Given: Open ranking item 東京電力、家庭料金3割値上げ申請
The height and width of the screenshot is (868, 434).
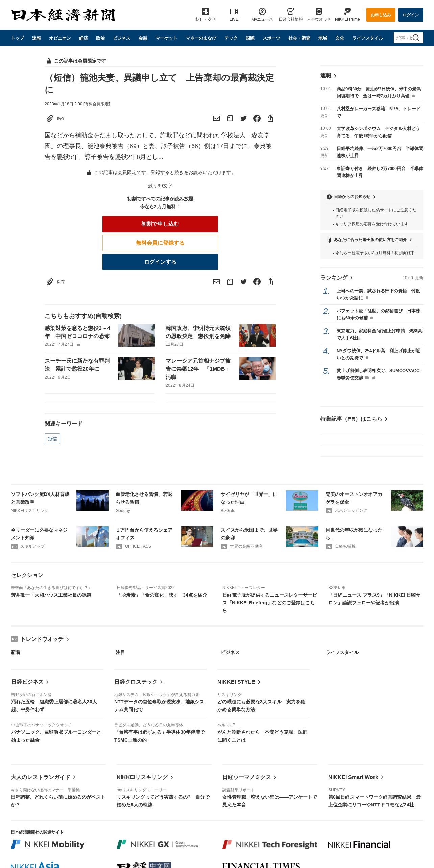Looking at the screenshot, I should [379, 334].
